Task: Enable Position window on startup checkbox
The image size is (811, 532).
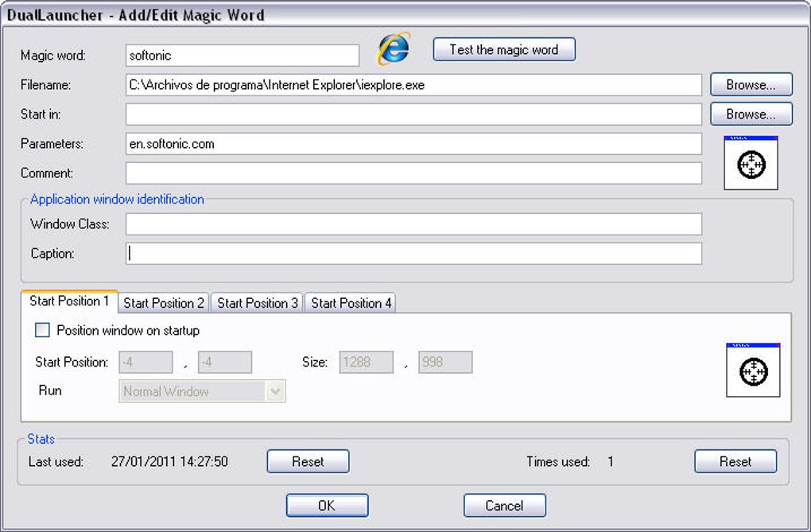Action: [43, 330]
